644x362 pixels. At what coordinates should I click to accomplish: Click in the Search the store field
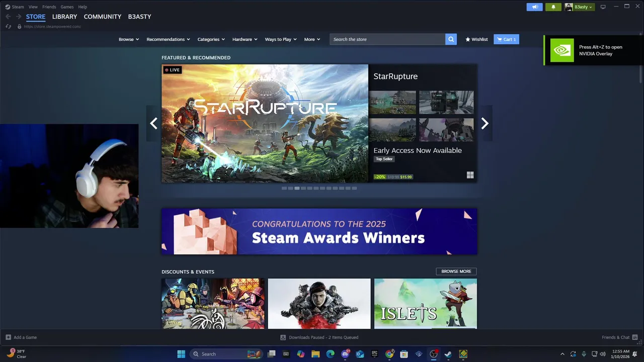(387, 39)
